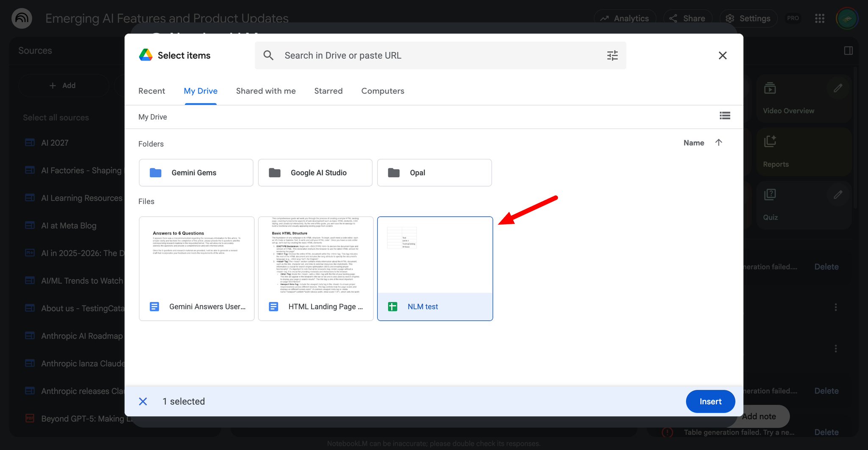Select the HTML Landing Page document thumbnail
This screenshot has width=868, height=450.
coord(316,268)
